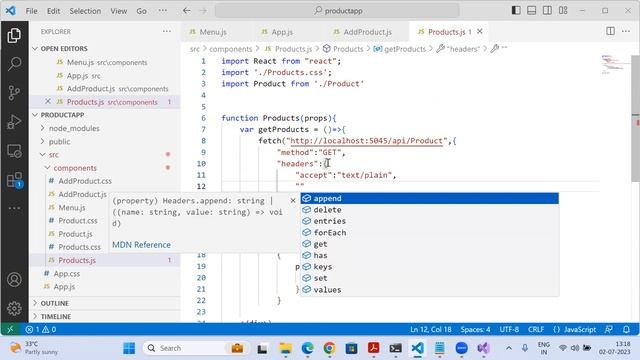
Task: Open the errors and warnings count in the status bar
Action: pos(40,329)
